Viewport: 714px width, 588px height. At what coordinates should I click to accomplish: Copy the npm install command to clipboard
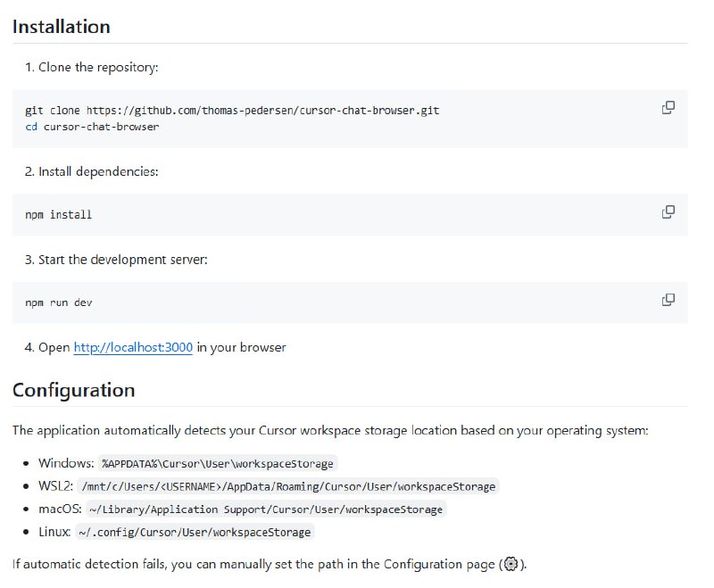pyautogui.click(x=668, y=211)
